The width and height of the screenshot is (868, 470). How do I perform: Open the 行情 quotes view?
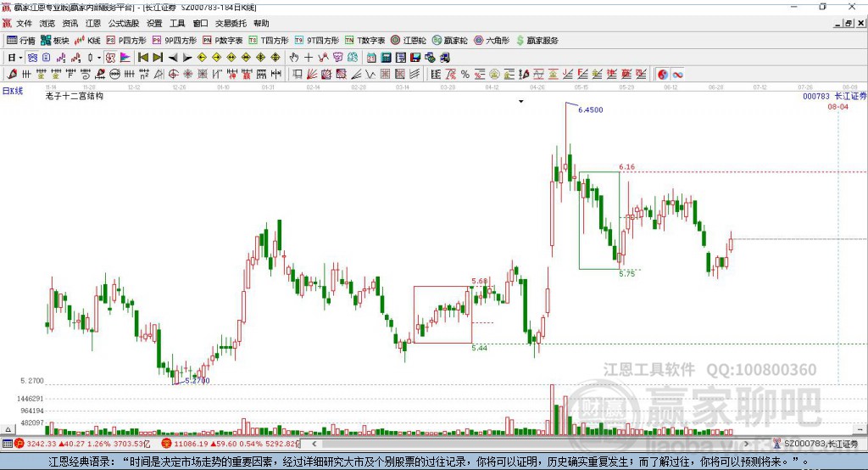21,41
